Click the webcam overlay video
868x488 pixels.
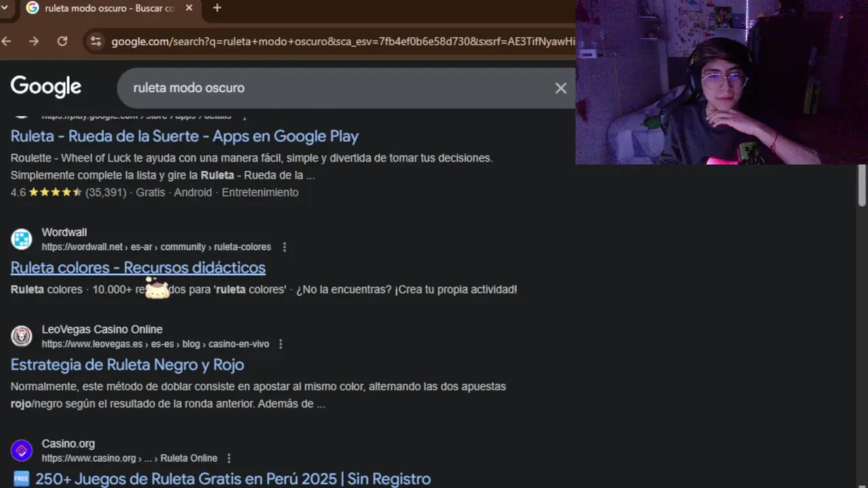coord(722,82)
